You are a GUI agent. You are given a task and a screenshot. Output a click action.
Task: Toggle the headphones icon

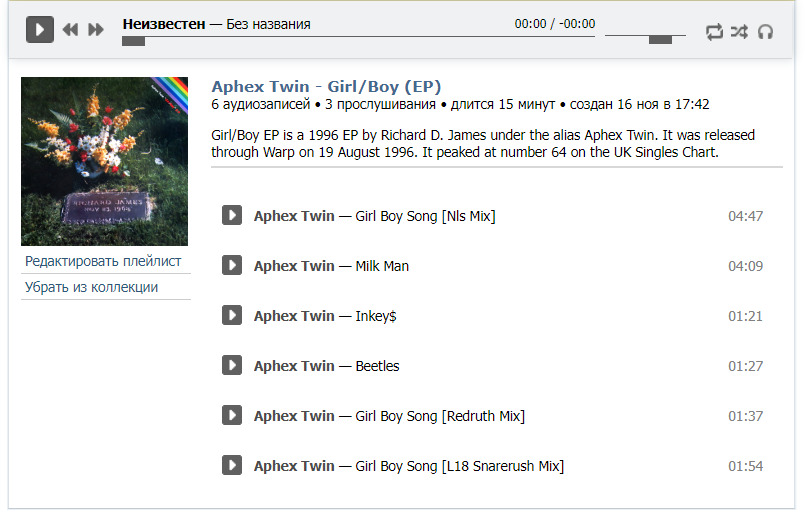(765, 31)
